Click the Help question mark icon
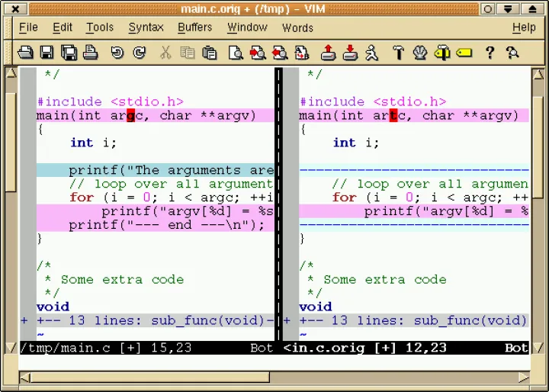 click(x=490, y=53)
